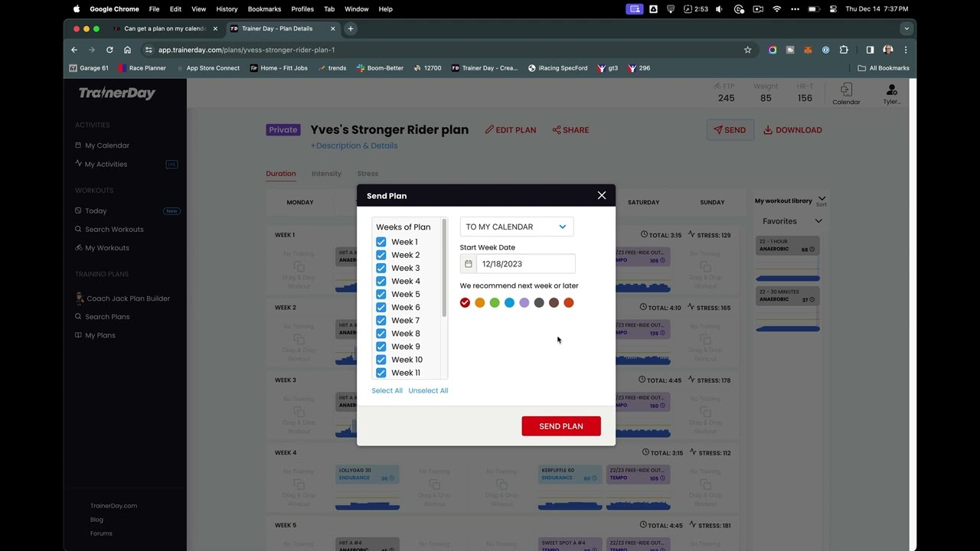Uncheck the Week 2 checkbox
Image resolution: width=980 pixels, height=551 pixels.
pos(381,255)
